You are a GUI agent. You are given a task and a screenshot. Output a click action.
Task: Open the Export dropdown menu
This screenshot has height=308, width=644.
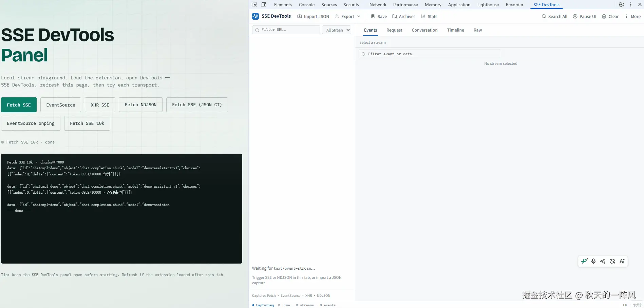pos(347,16)
